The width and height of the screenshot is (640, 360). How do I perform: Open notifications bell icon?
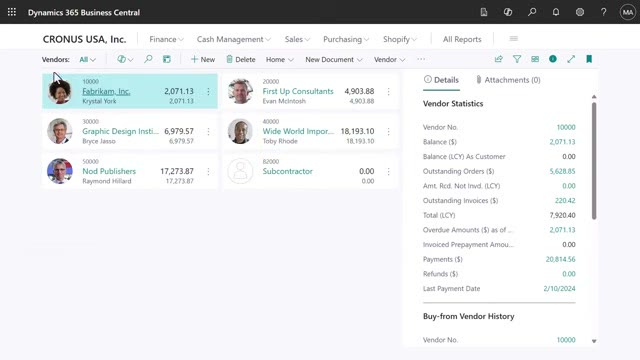click(x=556, y=12)
